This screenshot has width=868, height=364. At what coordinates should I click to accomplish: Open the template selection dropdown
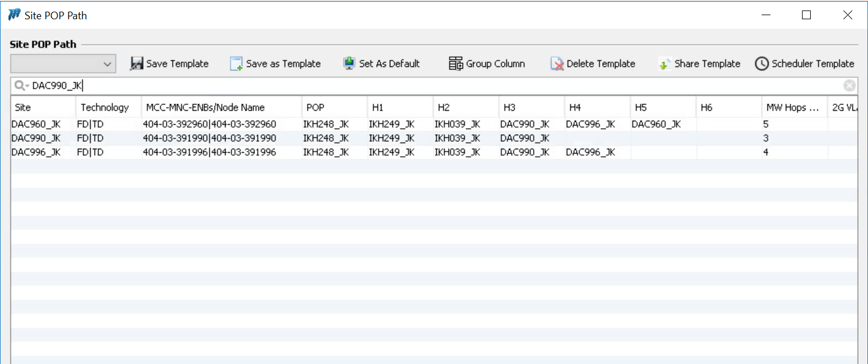(x=63, y=64)
